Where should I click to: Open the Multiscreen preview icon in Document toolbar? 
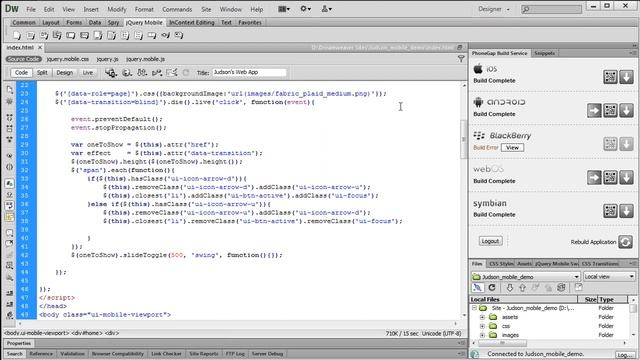point(111,73)
